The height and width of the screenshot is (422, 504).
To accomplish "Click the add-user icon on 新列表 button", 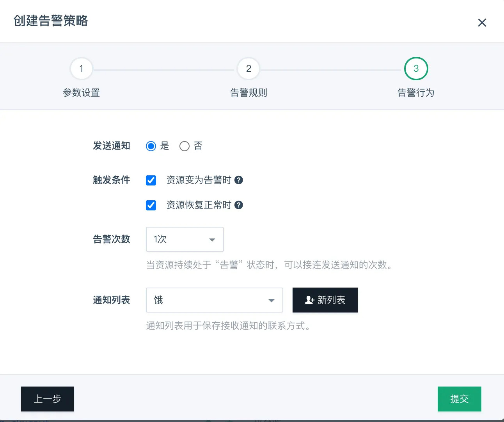I will point(309,300).
